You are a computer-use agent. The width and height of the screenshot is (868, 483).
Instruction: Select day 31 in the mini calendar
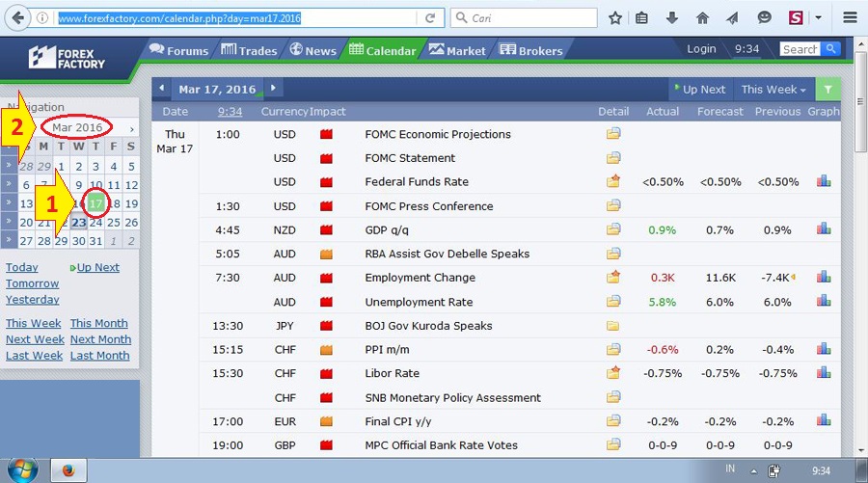95,241
